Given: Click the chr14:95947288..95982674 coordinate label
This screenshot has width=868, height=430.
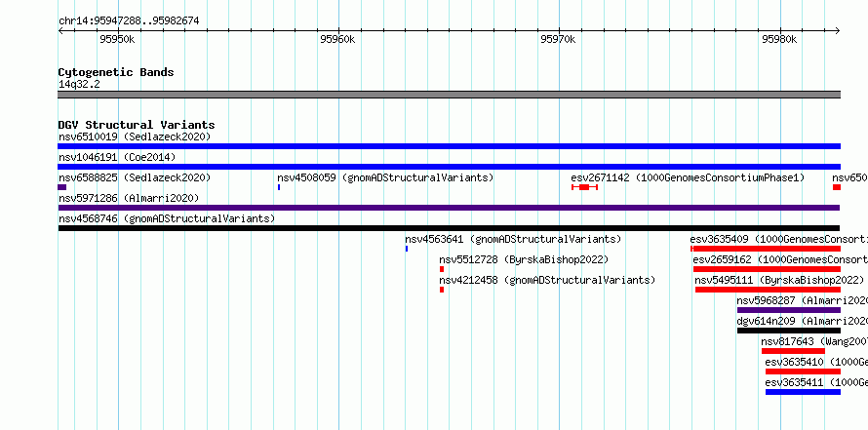Looking at the screenshot, I should 129,21.
